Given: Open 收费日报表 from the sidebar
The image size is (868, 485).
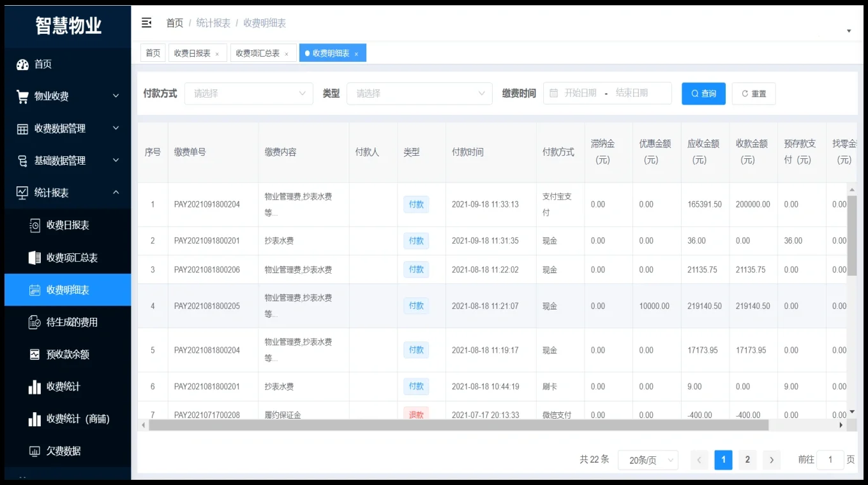Looking at the screenshot, I should (x=67, y=225).
